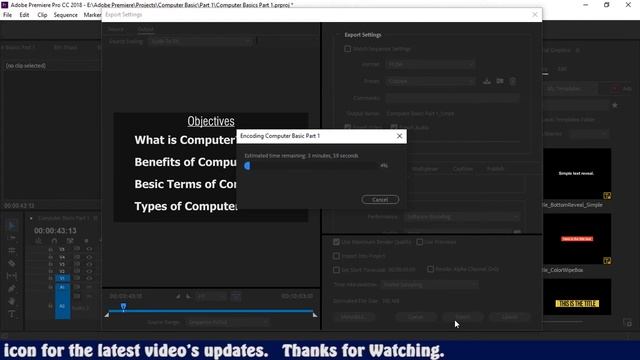Open the Captions tab
The height and width of the screenshot is (360, 640).
click(x=462, y=169)
